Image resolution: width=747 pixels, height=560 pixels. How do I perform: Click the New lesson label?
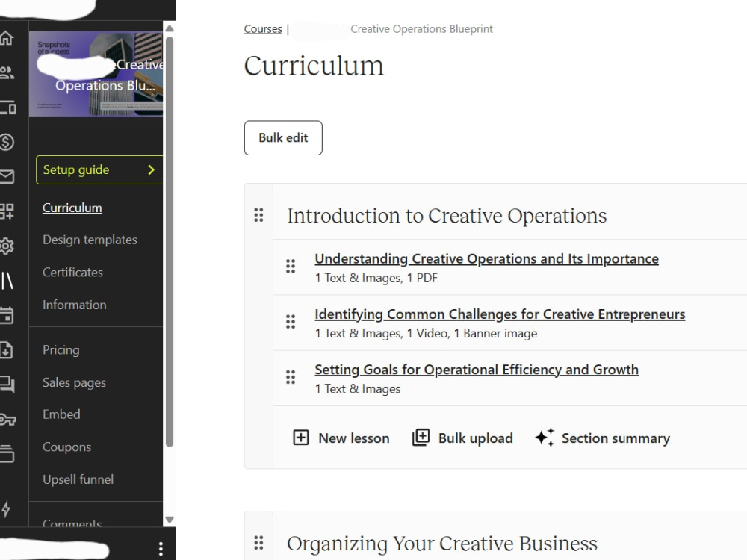click(354, 438)
